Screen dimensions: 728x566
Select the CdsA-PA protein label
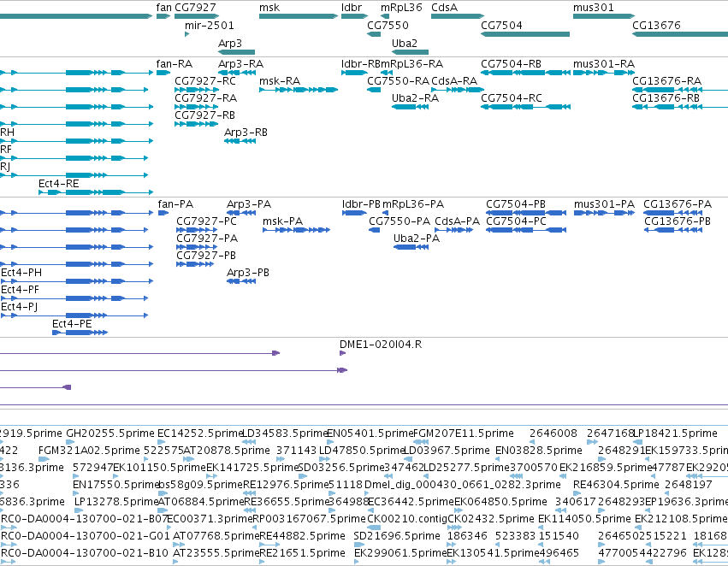458,221
